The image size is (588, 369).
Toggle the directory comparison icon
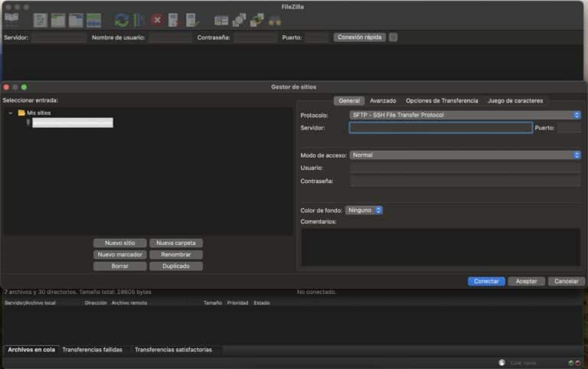tap(239, 20)
